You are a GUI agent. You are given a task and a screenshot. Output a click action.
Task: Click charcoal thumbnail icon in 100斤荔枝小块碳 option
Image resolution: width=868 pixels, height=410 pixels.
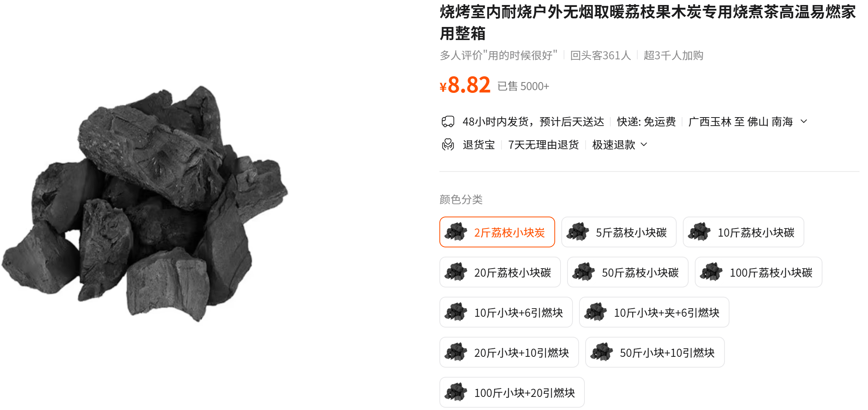tap(711, 272)
